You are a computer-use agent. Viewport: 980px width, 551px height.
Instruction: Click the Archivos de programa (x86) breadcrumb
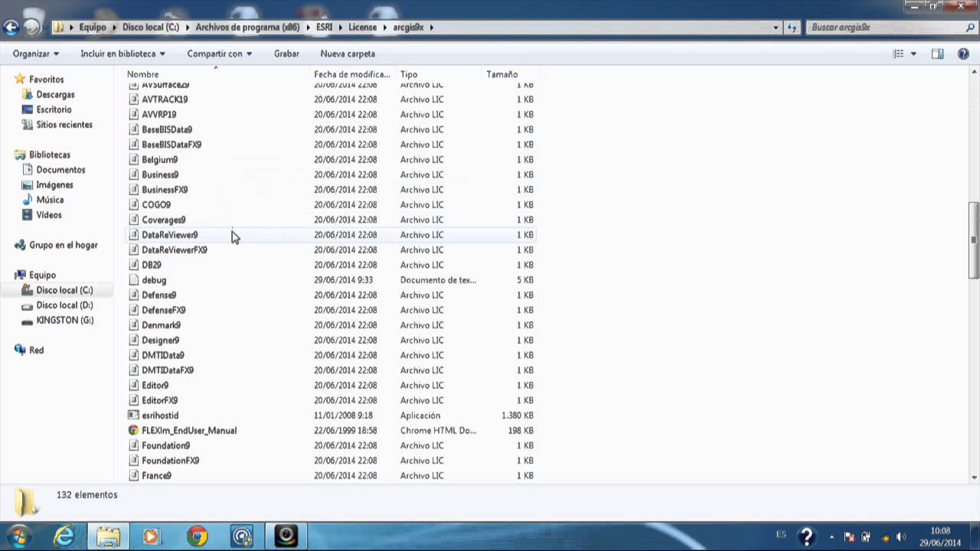[247, 27]
